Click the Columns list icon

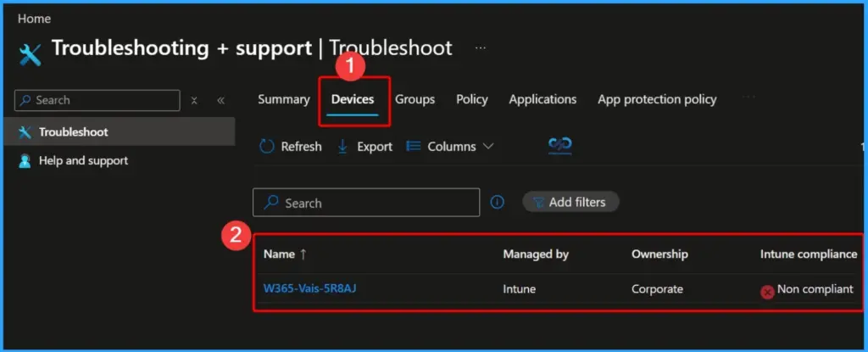[414, 147]
